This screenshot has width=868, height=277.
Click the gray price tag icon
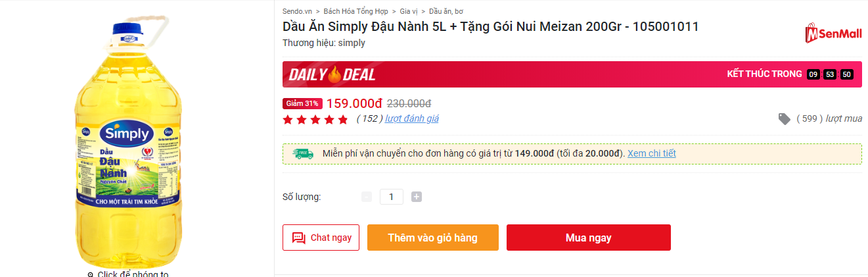785,119
